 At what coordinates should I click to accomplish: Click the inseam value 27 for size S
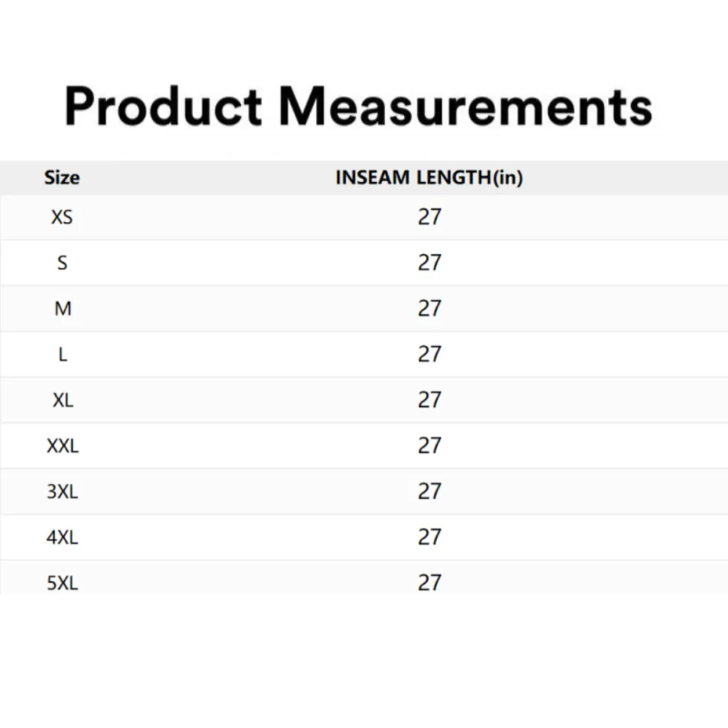[430, 263]
